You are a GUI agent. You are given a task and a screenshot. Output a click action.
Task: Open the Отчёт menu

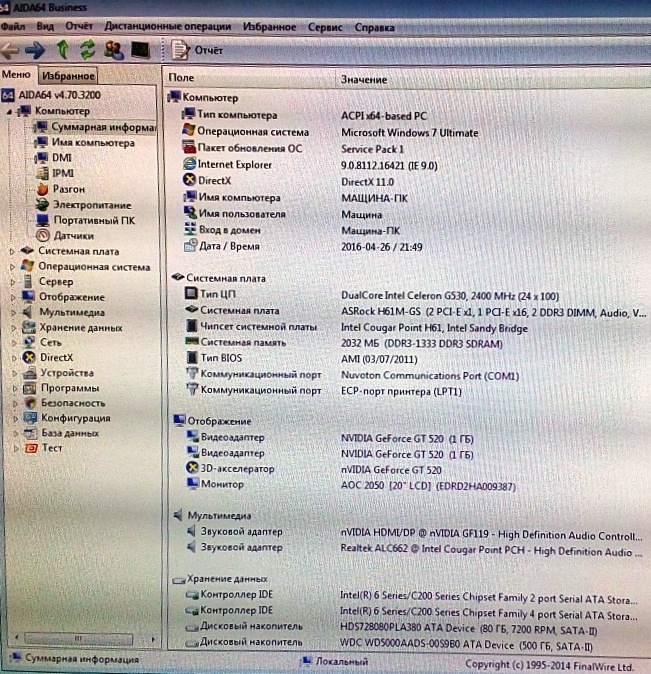(79, 26)
